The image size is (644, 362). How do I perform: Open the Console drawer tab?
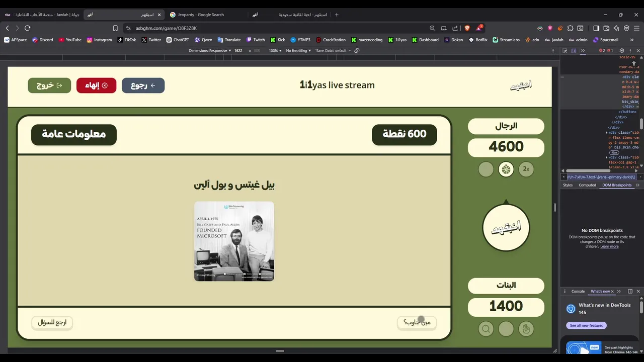tap(578, 291)
